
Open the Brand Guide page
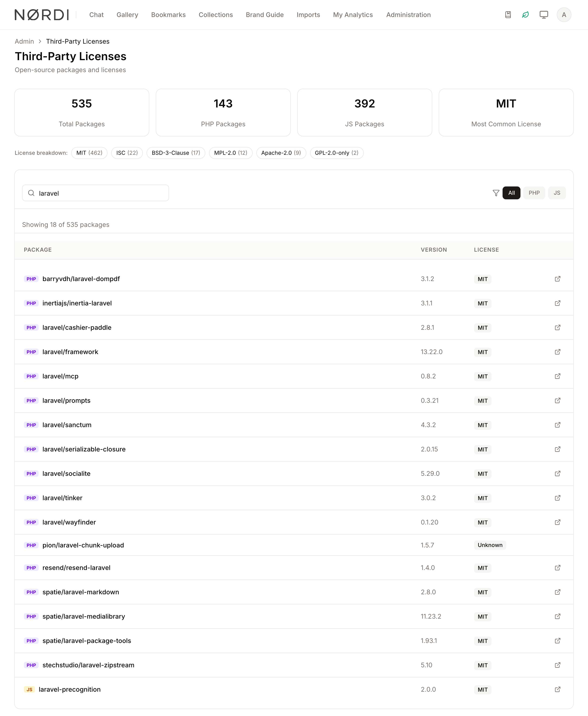tap(265, 14)
